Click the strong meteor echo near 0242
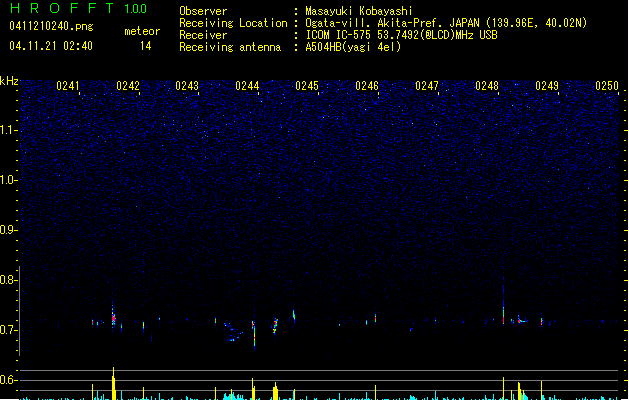 (x=113, y=317)
